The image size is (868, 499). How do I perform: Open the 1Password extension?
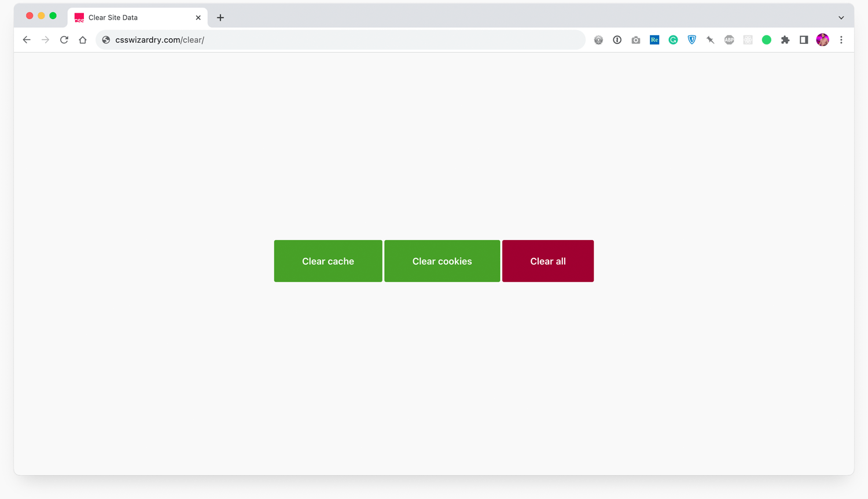(617, 40)
